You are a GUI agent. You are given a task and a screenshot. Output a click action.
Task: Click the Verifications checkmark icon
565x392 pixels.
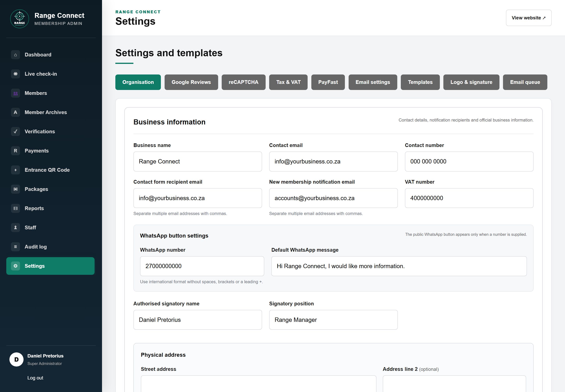[15, 131]
